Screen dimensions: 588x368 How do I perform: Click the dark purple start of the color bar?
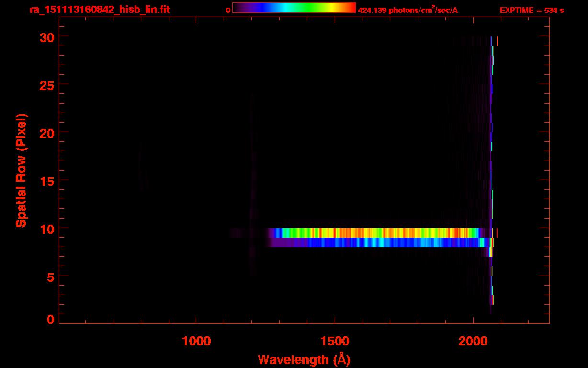(x=238, y=8)
